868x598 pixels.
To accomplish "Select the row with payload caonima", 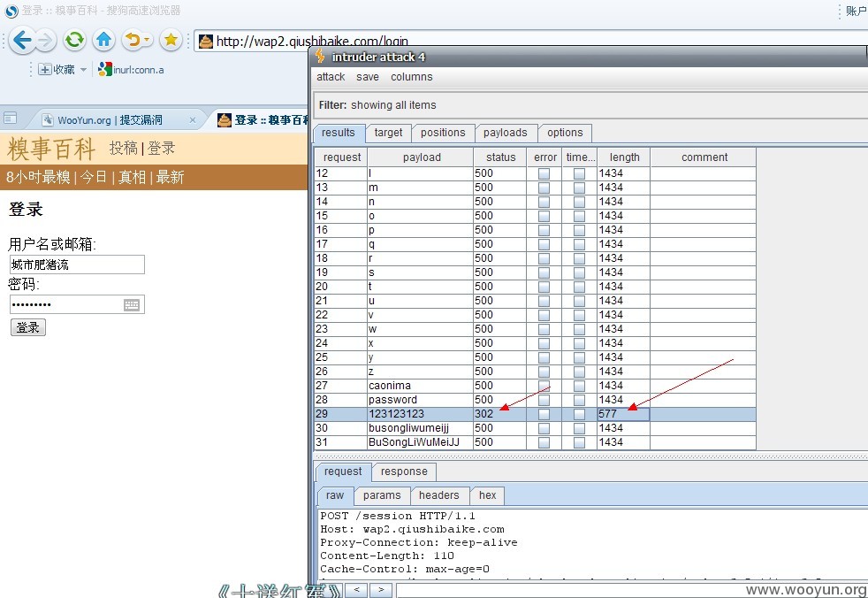I will (536, 386).
